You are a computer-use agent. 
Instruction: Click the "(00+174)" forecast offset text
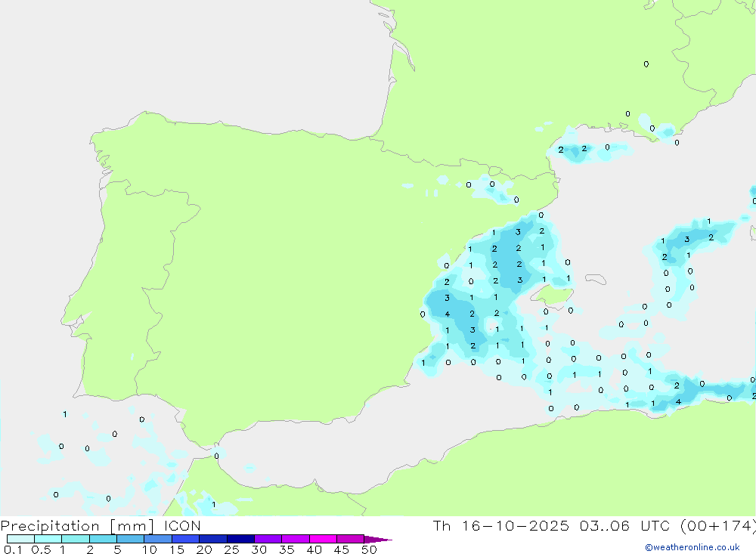(718, 526)
